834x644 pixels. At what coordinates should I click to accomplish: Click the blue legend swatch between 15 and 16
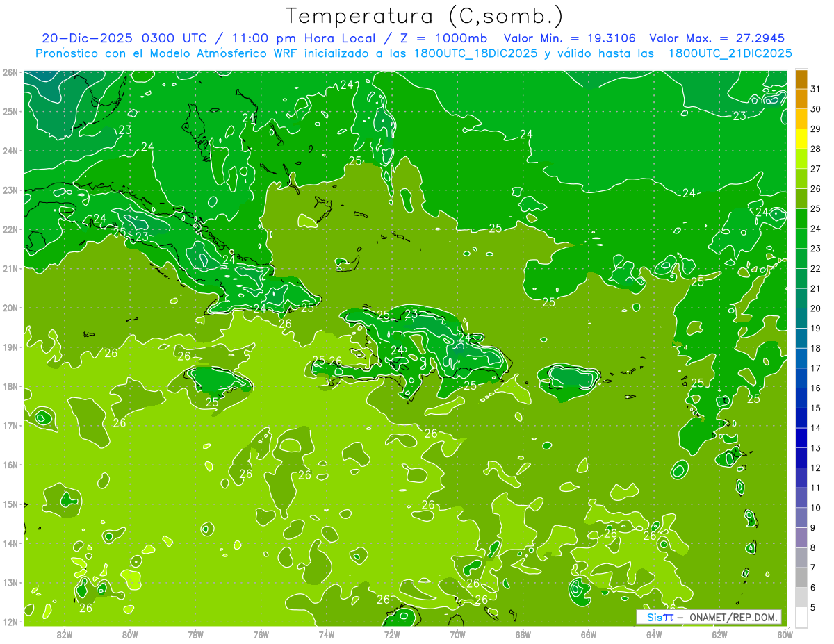pos(801,398)
